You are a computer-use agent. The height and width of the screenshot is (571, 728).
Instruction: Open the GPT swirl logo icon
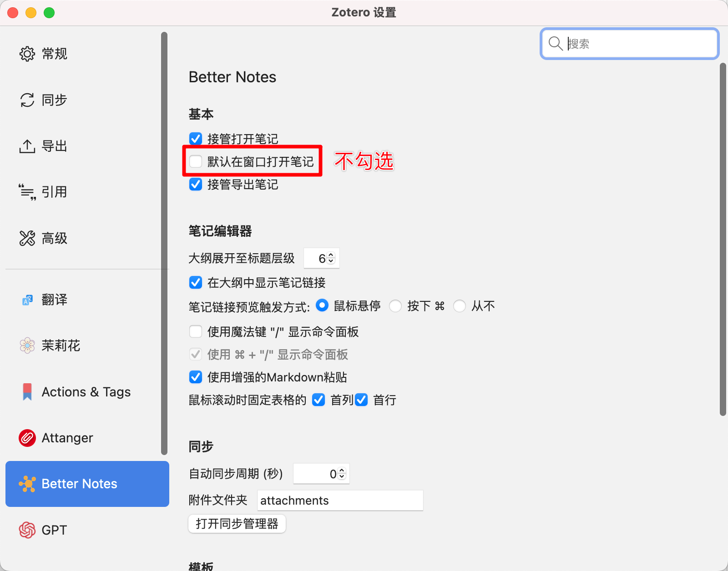[x=27, y=530]
